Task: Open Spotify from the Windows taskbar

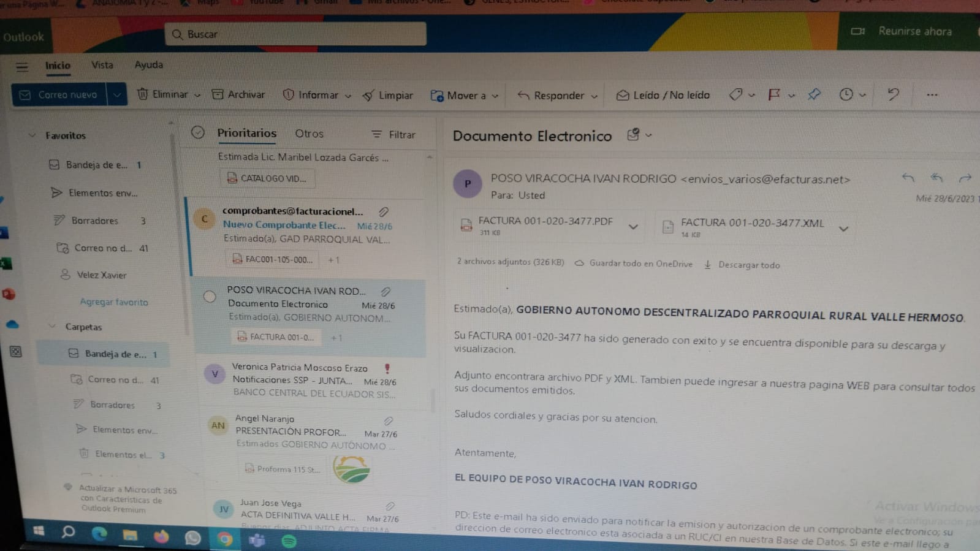Action: [289, 541]
